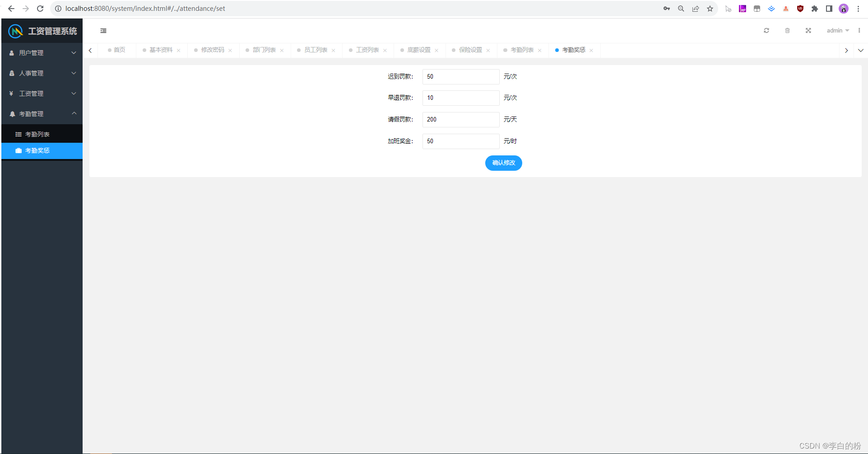Click the 请假罚款 input field
Viewport: 868px width, 454px height.
pos(461,120)
